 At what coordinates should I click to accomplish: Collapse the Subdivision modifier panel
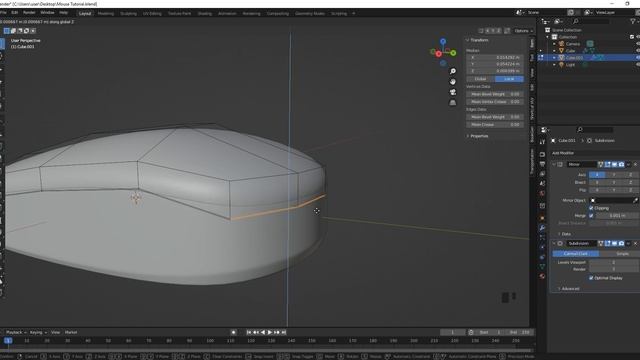(554, 244)
